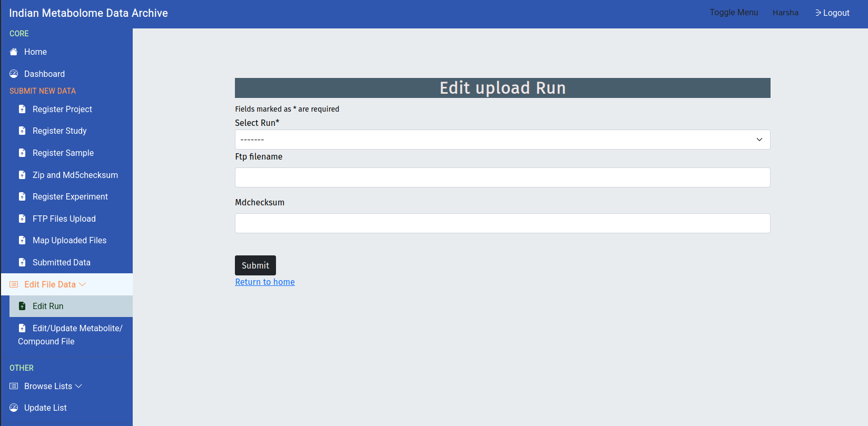The height and width of the screenshot is (426, 868).
Task: Click the Indian Metabolome Data Archive title
Action: tap(88, 13)
